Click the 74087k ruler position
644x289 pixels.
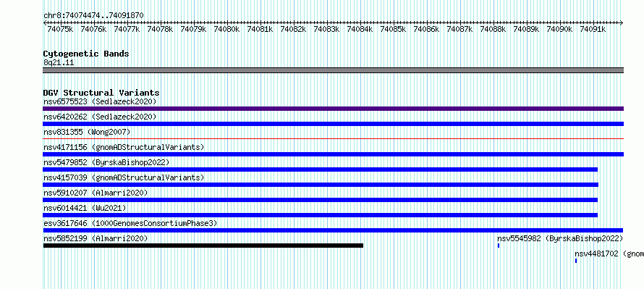point(459,29)
